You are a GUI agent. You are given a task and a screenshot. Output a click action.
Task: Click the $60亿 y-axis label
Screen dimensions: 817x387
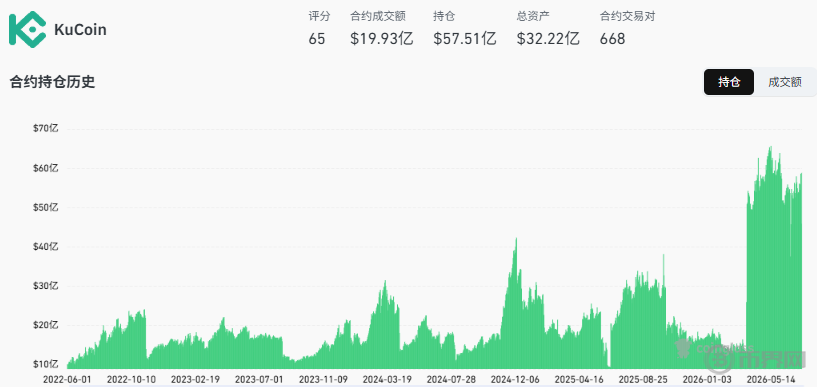pyautogui.click(x=46, y=168)
